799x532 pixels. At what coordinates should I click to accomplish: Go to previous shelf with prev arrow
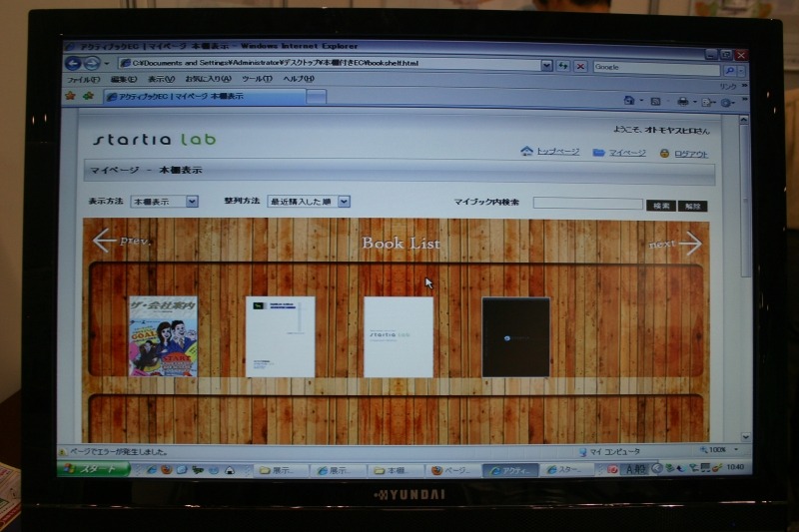[x=121, y=241]
